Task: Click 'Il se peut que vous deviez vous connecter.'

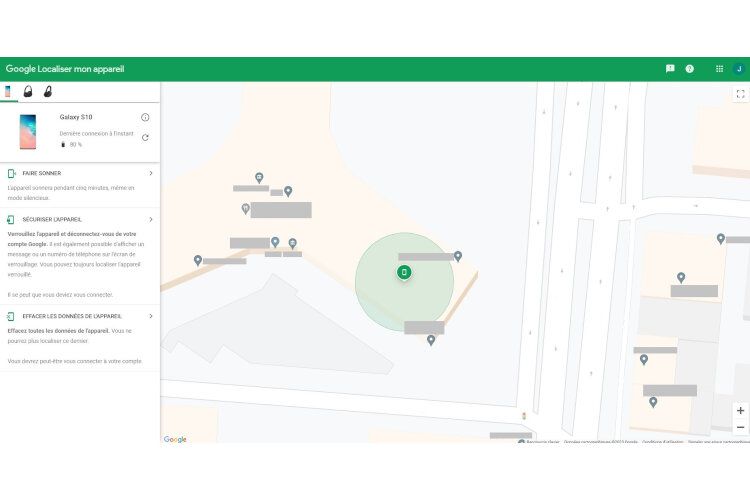Action: (60, 295)
